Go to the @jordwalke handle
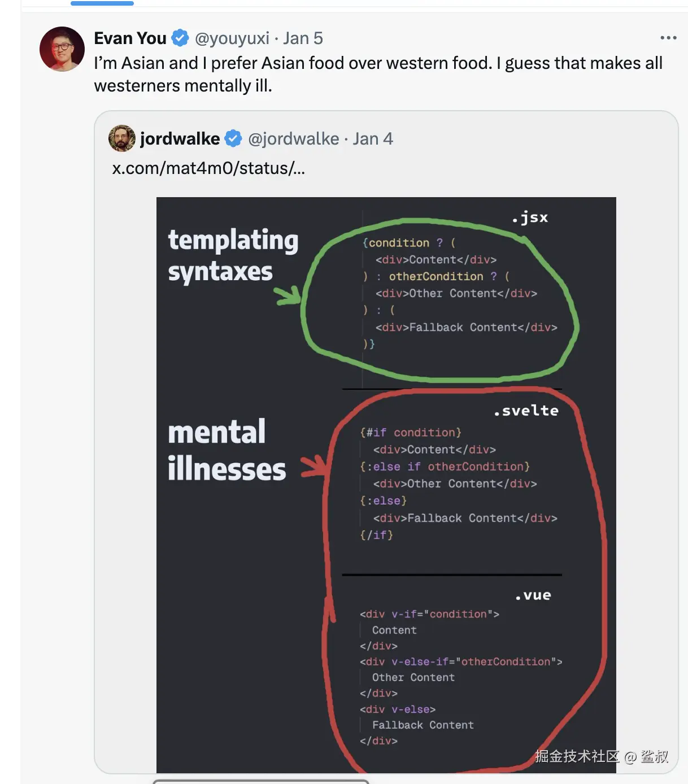This screenshot has height=784, width=688. click(294, 138)
